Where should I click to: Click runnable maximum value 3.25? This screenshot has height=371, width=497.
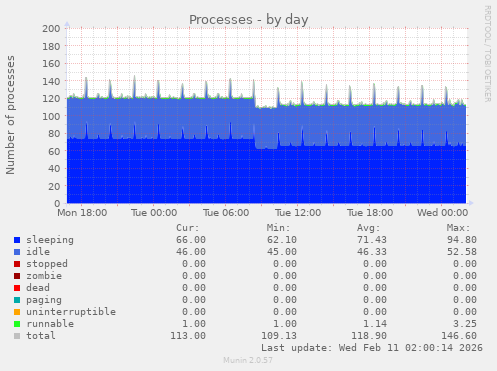click(x=465, y=324)
